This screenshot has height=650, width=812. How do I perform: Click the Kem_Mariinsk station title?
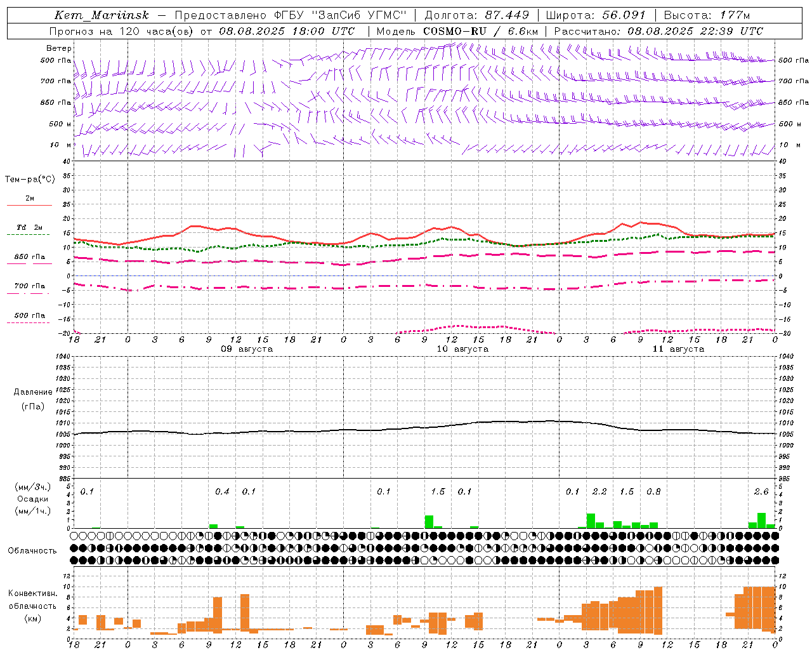click(x=102, y=15)
